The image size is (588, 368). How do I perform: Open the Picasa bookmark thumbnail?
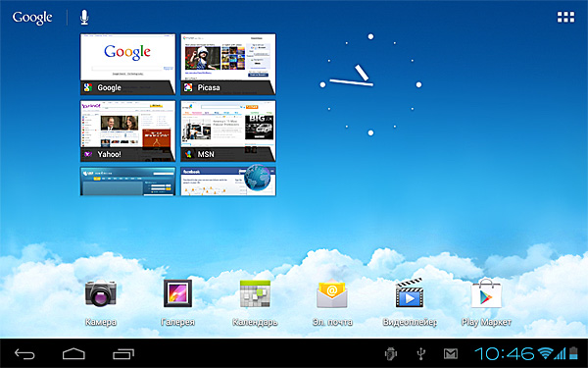point(228,64)
